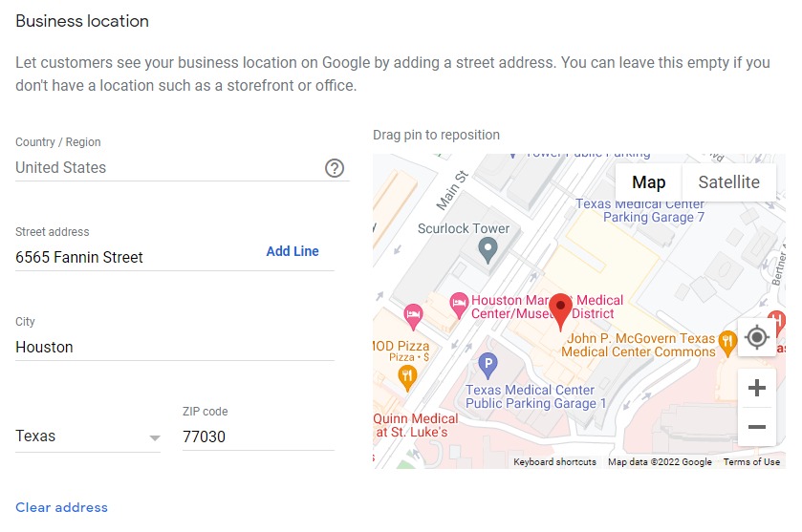The height and width of the screenshot is (532, 802).
Task: Click Add Line link
Action: click(x=293, y=251)
